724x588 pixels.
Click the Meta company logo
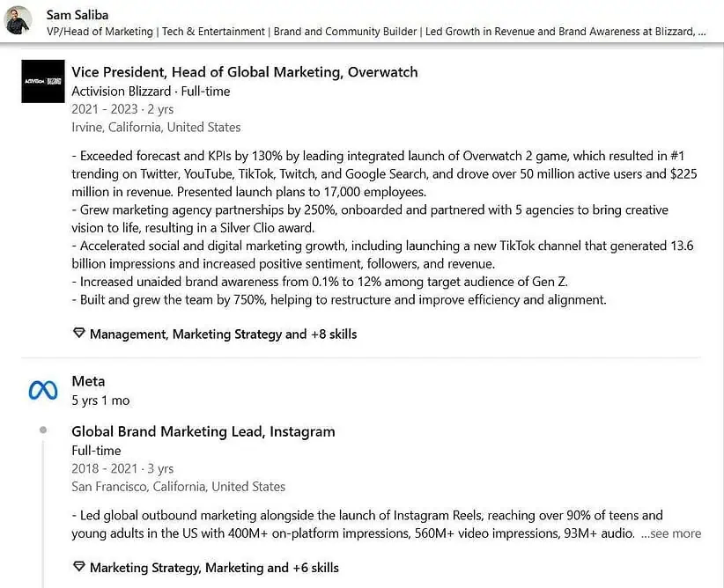pyautogui.click(x=43, y=390)
